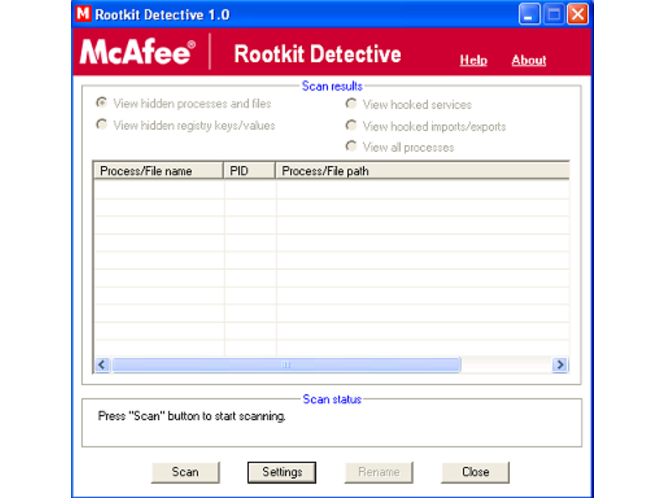Close the window with the red X
This screenshot has width=664, height=498.
click(578, 14)
